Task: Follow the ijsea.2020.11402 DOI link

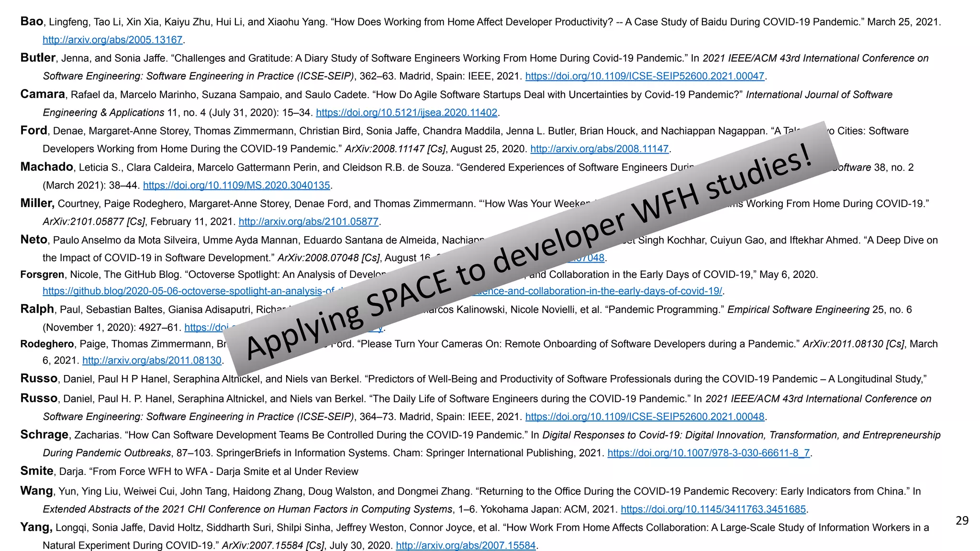Action: [x=407, y=112]
